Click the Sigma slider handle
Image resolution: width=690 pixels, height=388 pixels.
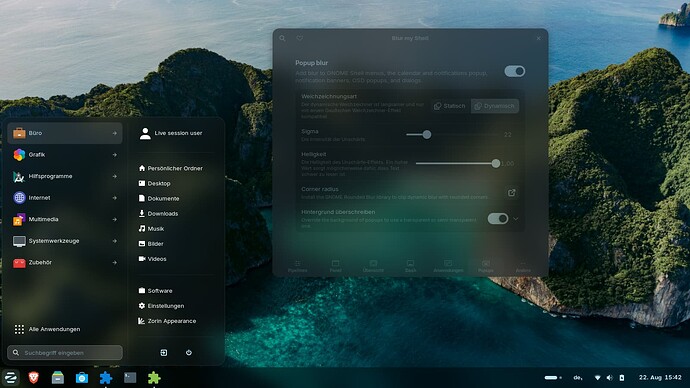[426, 135]
